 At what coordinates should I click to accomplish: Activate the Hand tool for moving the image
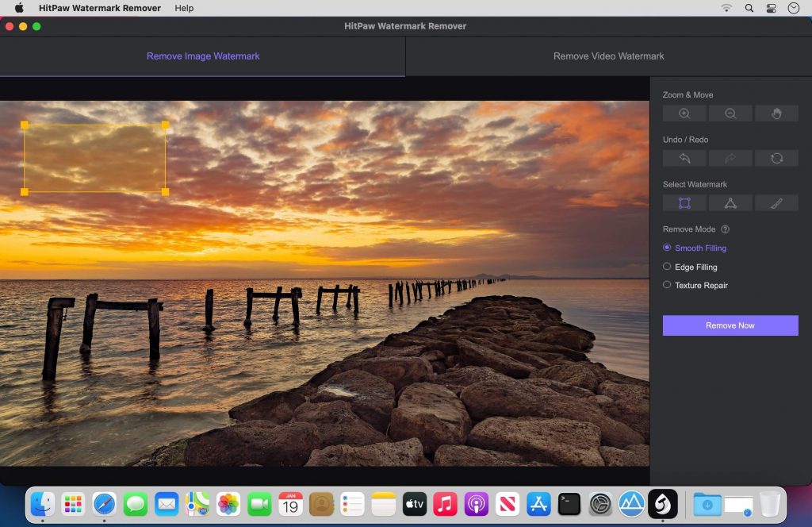tap(776, 113)
